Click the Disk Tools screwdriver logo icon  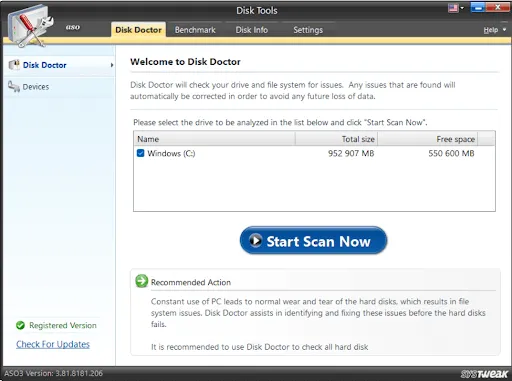pyautogui.click(x=30, y=27)
